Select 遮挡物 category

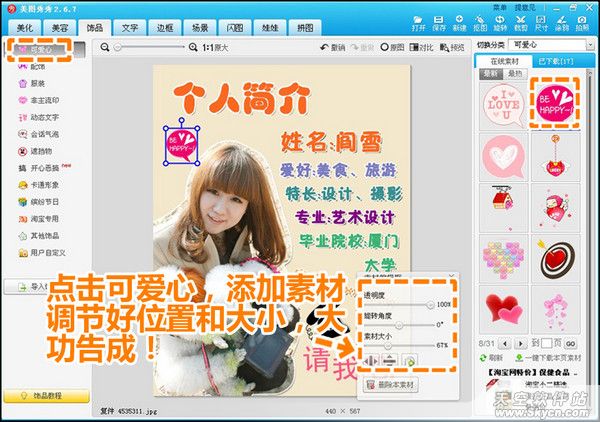[x=35, y=151]
